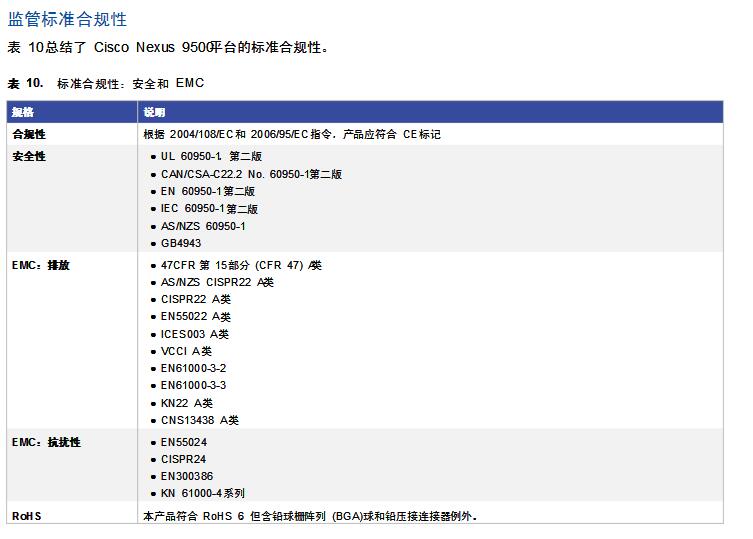Click the heading 监管标准合规性
The image size is (753, 539).
pyautogui.click(x=67, y=20)
